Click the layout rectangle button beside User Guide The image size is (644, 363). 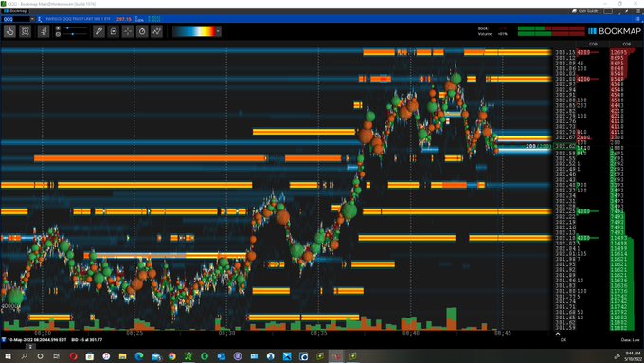[x=608, y=11]
